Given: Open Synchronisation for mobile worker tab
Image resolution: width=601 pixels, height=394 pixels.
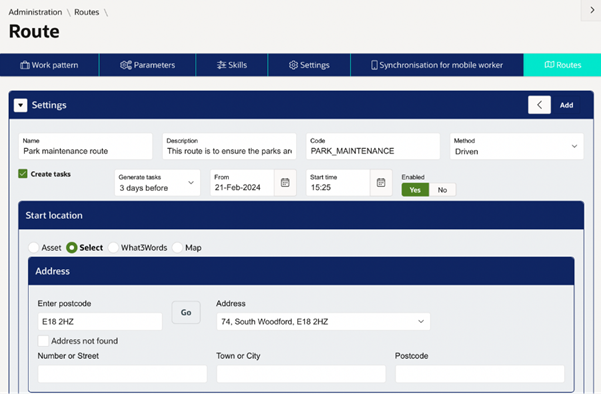Looking at the screenshot, I should (x=437, y=65).
